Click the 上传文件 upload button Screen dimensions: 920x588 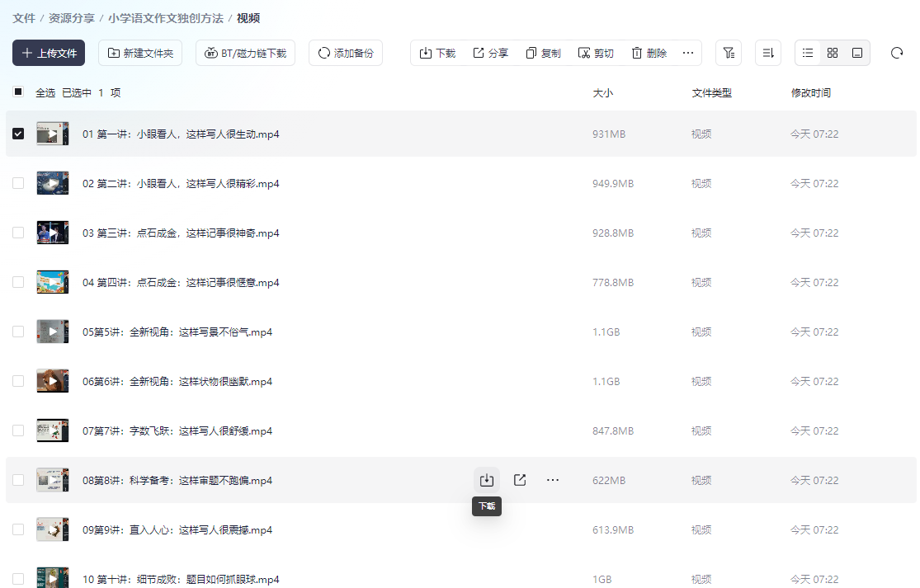tap(49, 53)
